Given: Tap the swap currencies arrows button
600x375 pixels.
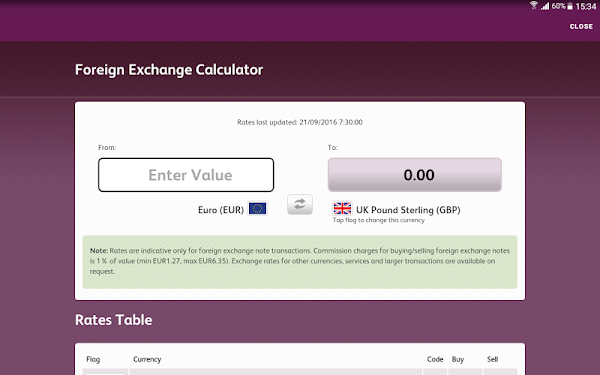Looking at the screenshot, I should [300, 204].
